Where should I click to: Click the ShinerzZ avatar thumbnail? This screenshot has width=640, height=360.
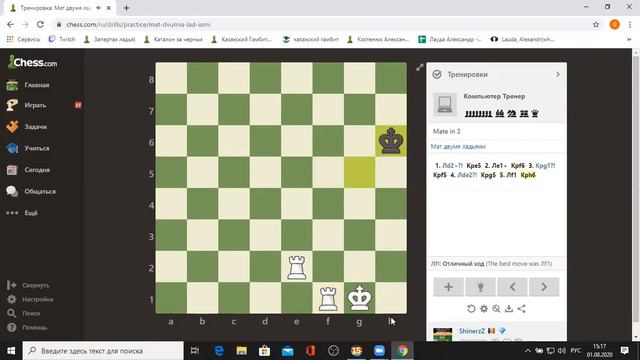click(442, 334)
